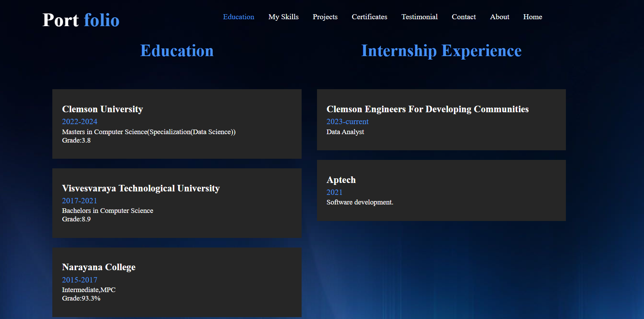The image size is (644, 319).
Task: Select the Clemson University card title
Action: pyautogui.click(x=102, y=109)
